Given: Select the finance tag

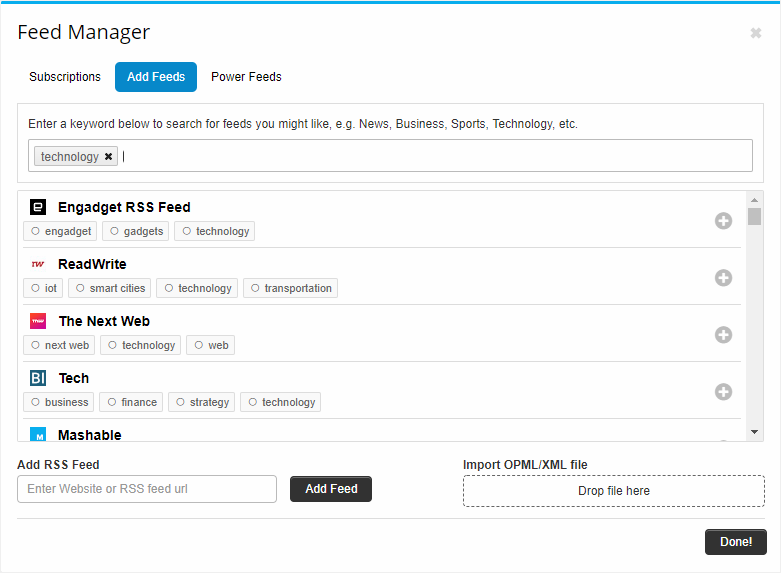Looking at the screenshot, I should 131,402.
